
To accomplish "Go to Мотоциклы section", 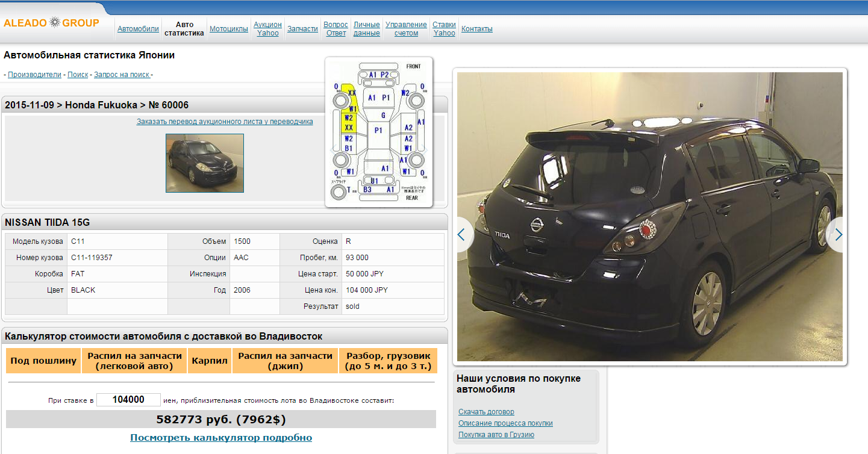I will point(228,29).
